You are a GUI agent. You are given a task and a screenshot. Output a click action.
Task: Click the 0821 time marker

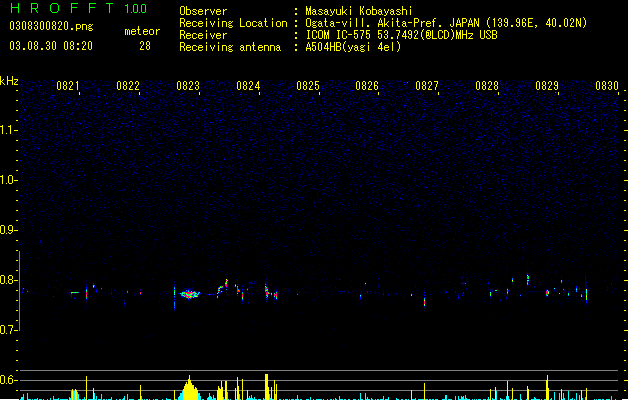(x=67, y=86)
